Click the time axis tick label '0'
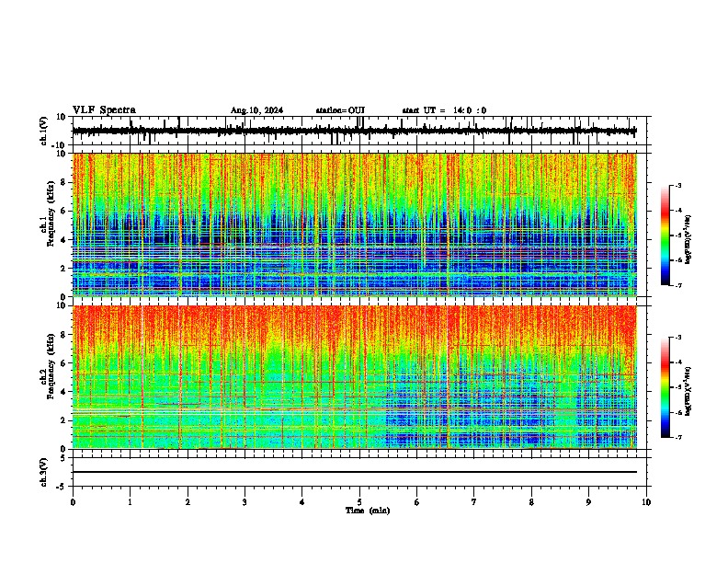The height and width of the screenshot is (563, 728). point(73,502)
